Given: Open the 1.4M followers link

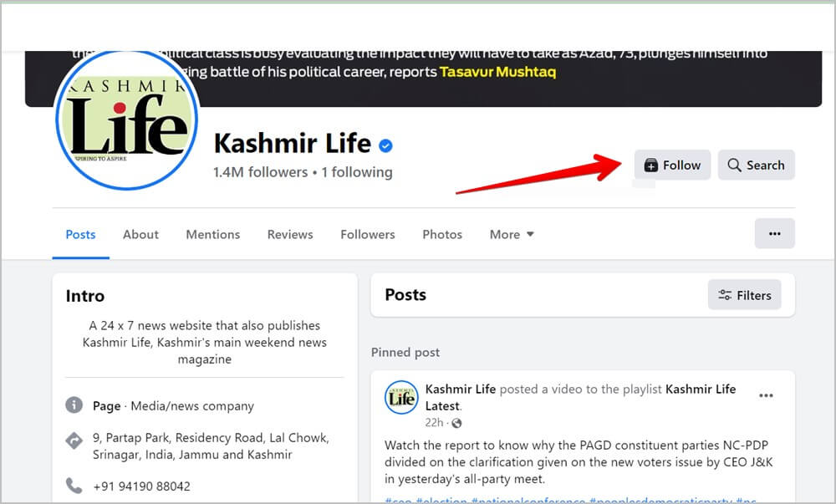Looking at the screenshot, I should [x=260, y=172].
